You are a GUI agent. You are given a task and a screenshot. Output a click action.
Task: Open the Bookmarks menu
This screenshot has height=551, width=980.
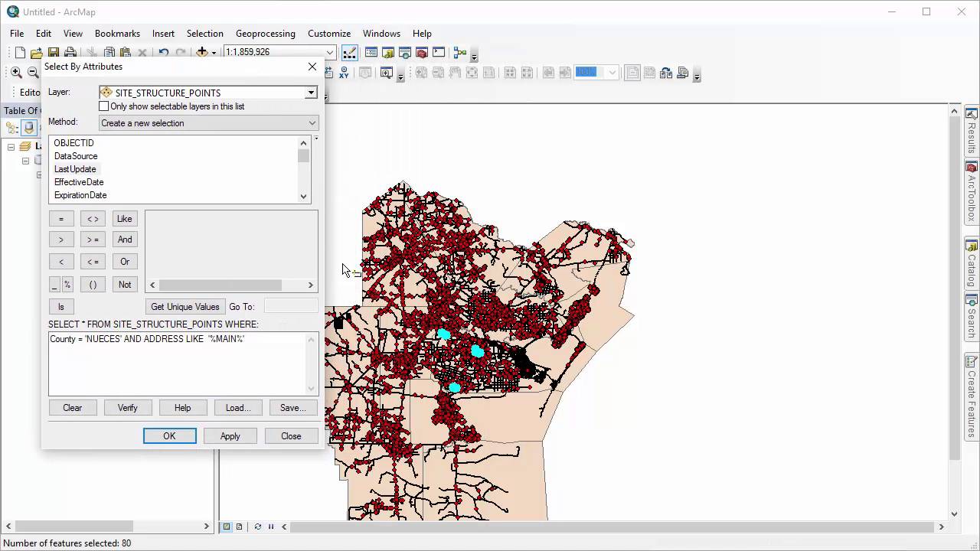coord(117,34)
